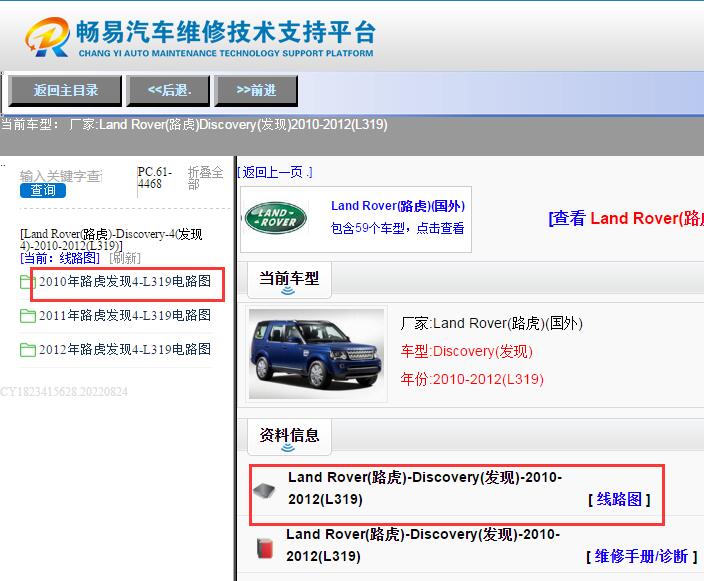Screen dimensions: 704x581
Task: Focus the keyword search input field
Action: pyautogui.click(x=61, y=176)
